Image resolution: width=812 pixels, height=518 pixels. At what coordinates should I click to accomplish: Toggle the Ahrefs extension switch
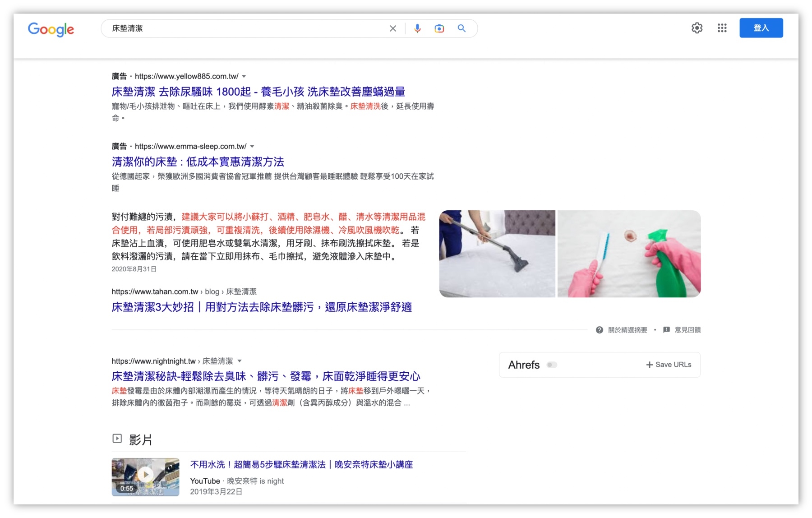click(552, 365)
